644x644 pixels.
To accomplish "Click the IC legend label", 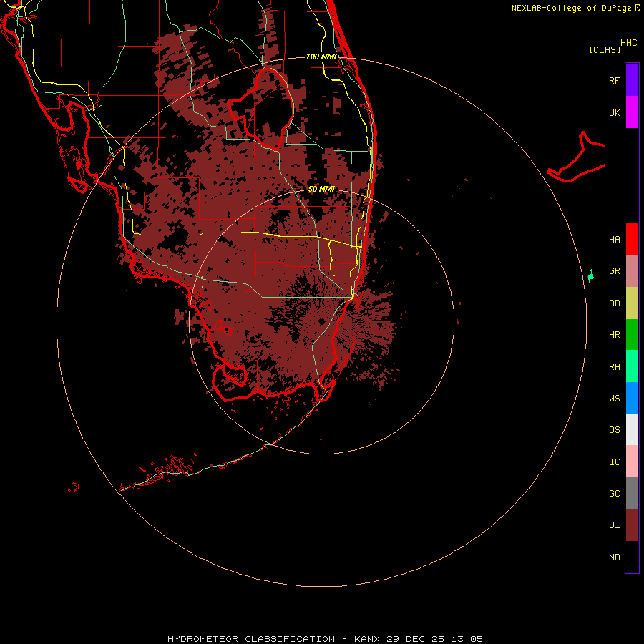I will (x=614, y=462).
